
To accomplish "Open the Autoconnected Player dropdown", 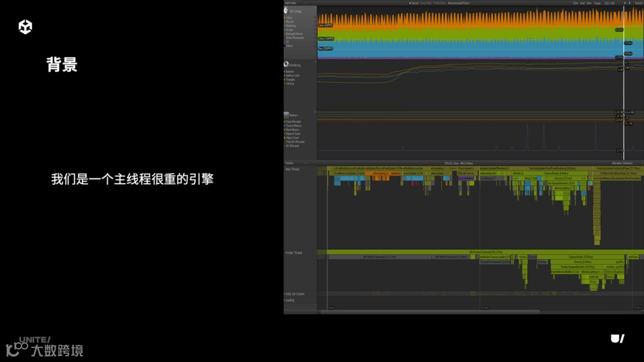I will click(459, 3).
